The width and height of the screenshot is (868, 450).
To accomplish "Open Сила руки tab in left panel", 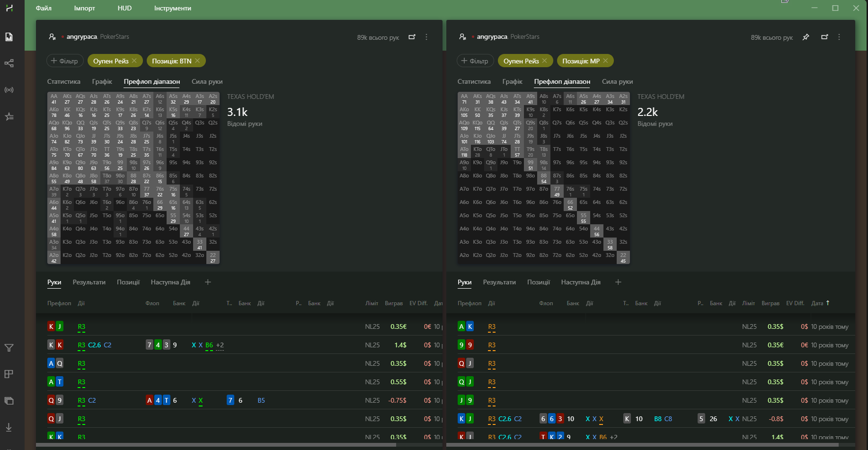I will (207, 81).
